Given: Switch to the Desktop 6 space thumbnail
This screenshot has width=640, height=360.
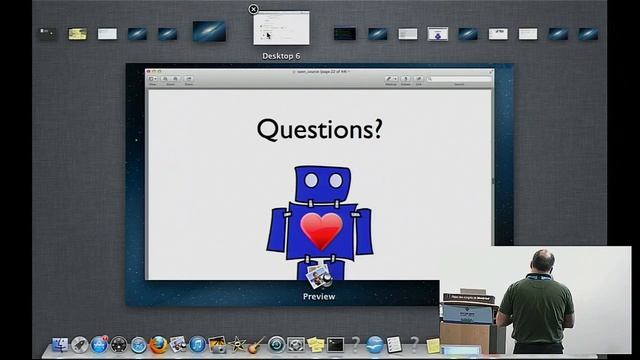Looking at the screenshot, I should [281, 28].
